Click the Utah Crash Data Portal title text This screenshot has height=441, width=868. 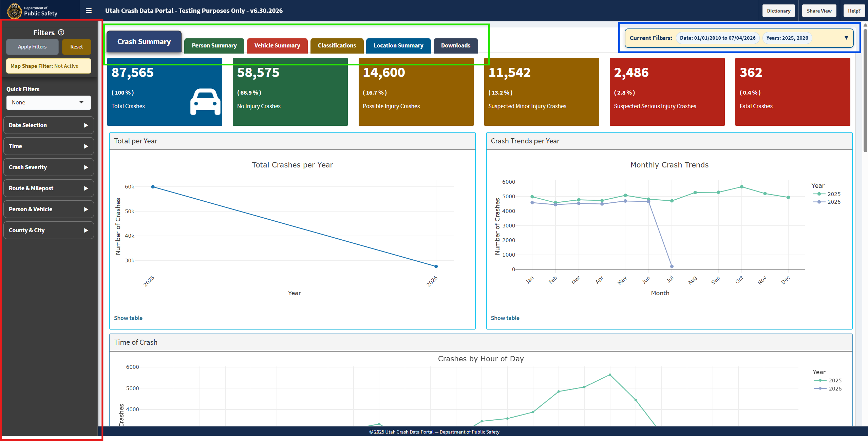(194, 11)
